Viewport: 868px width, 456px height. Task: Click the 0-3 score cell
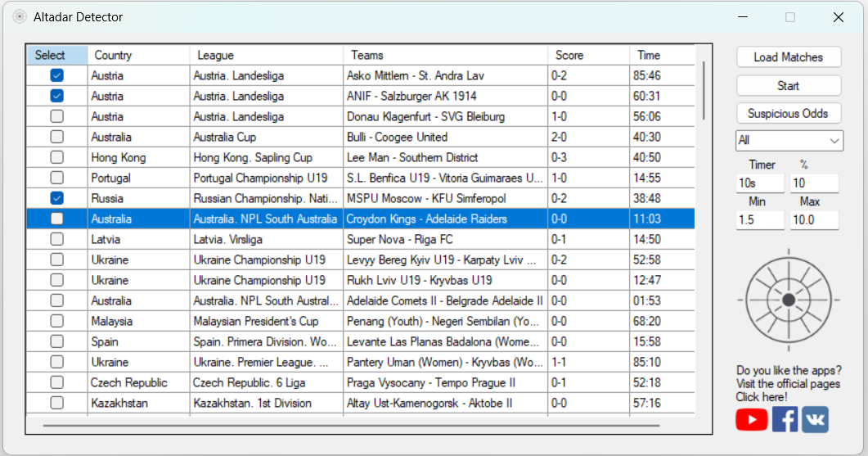coord(588,157)
